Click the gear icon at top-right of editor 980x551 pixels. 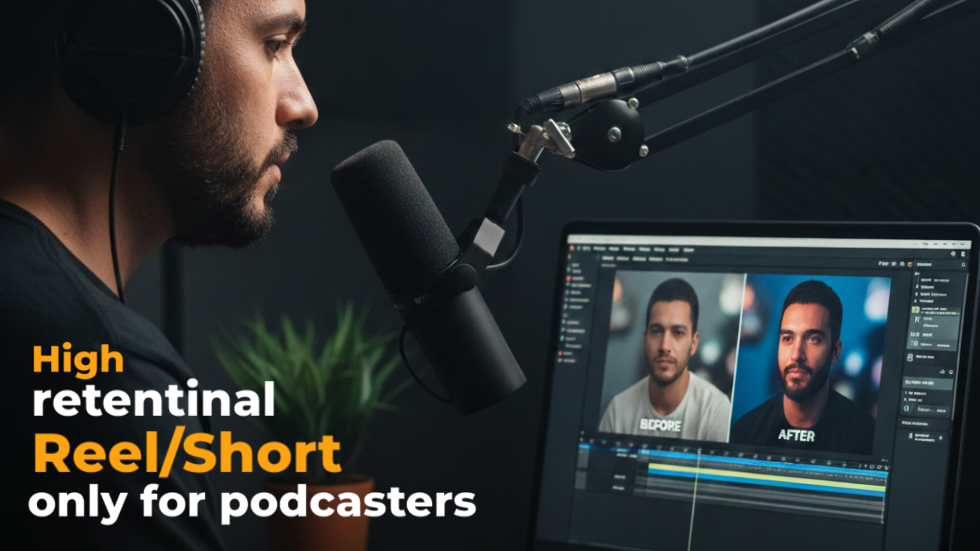coord(953,254)
